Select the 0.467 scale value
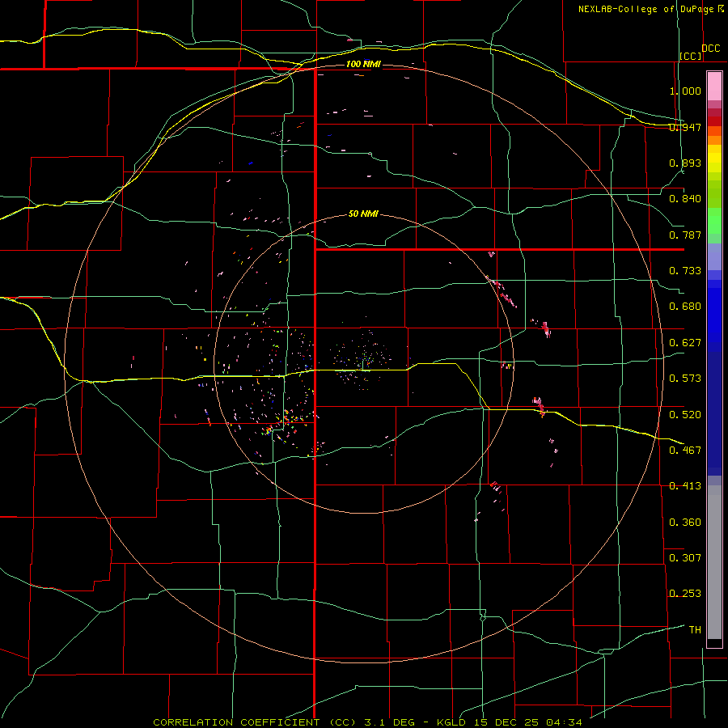This screenshot has width=728, height=728. (685, 451)
